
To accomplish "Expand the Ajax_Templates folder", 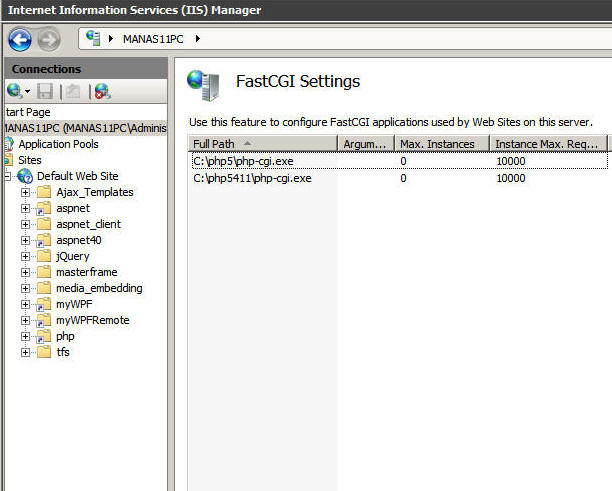I will coord(25,192).
